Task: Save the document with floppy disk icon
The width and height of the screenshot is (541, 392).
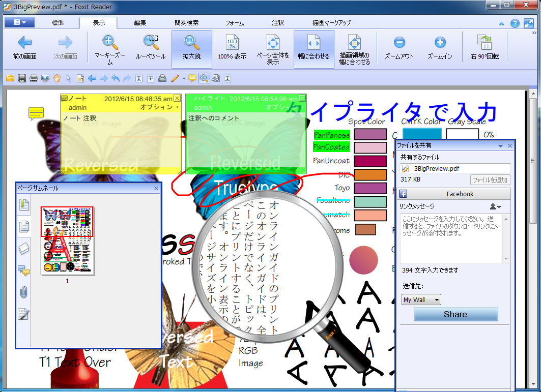Action: click(x=22, y=79)
